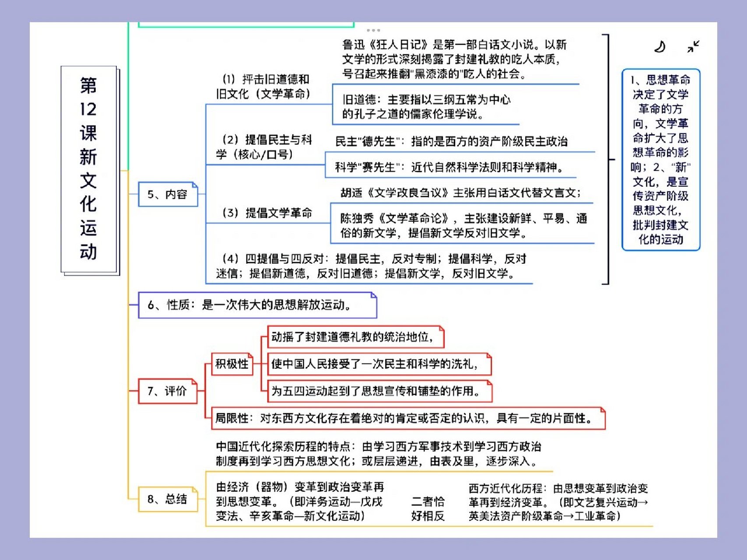This screenshot has width=747, height=560.
Task: Click the '二者恰好相反' text
Action: coord(428,508)
